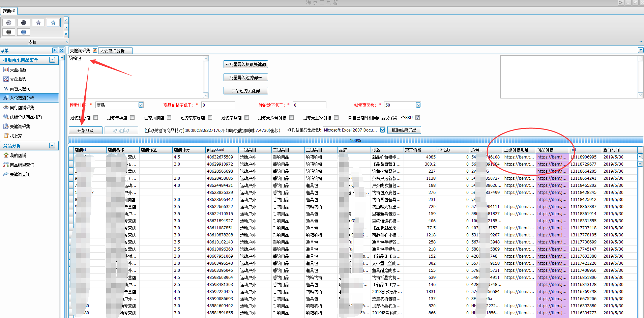The image size is (644, 318).
Task: Toggle 过滤无货号链接 checkbox
Action: [x=292, y=118]
